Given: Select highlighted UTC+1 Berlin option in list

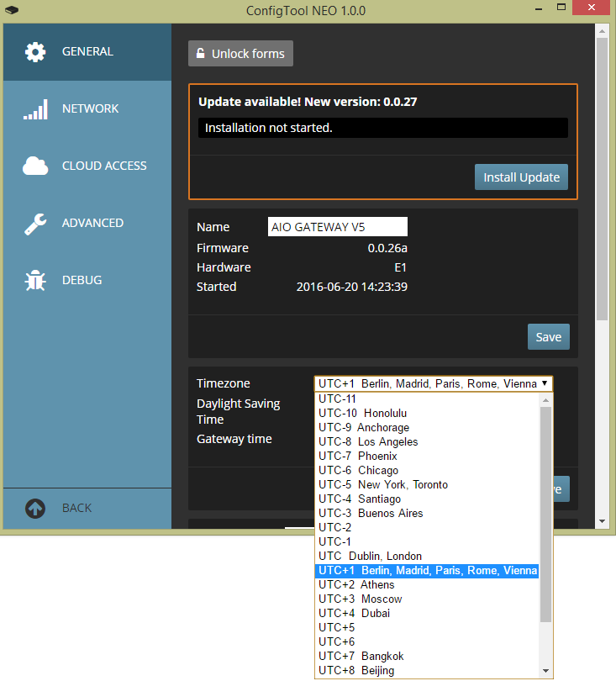Looking at the screenshot, I should [x=427, y=571].
